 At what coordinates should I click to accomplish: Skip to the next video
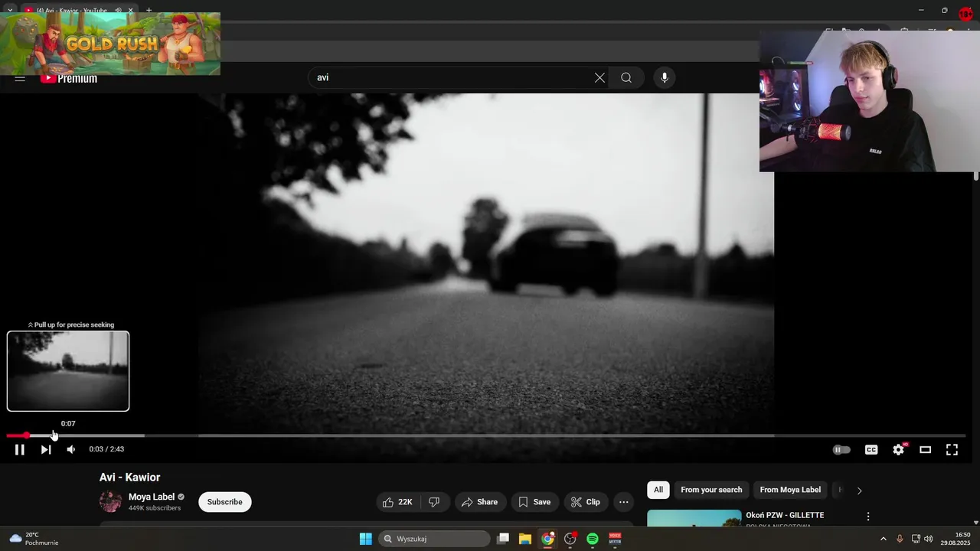[46, 450]
